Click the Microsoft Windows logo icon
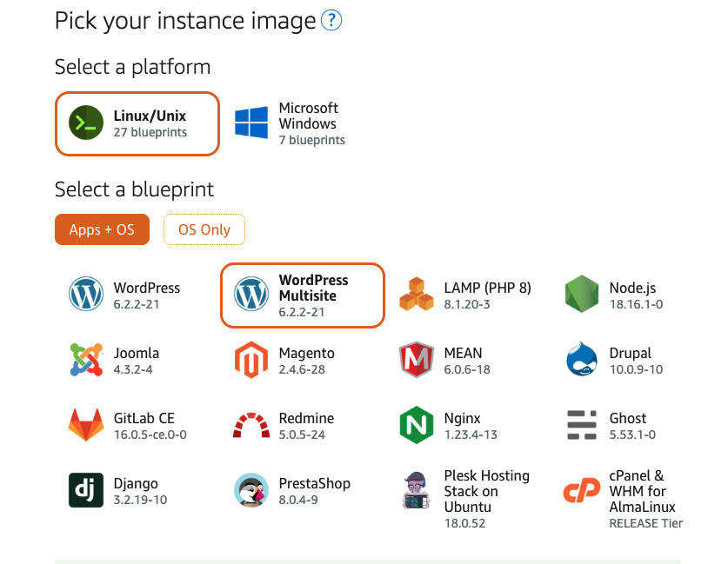Image resolution: width=728 pixels, height=564 pixels. click(x=251, y=123)
